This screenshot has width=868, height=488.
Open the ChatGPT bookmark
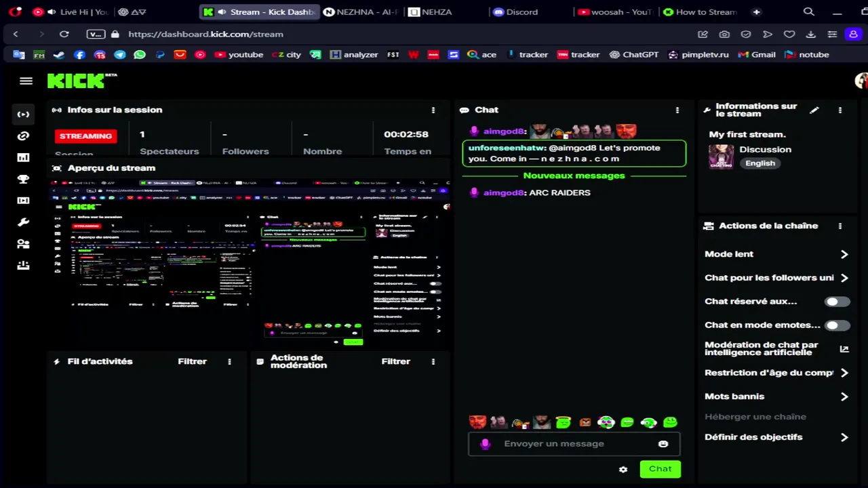point(633,54)
